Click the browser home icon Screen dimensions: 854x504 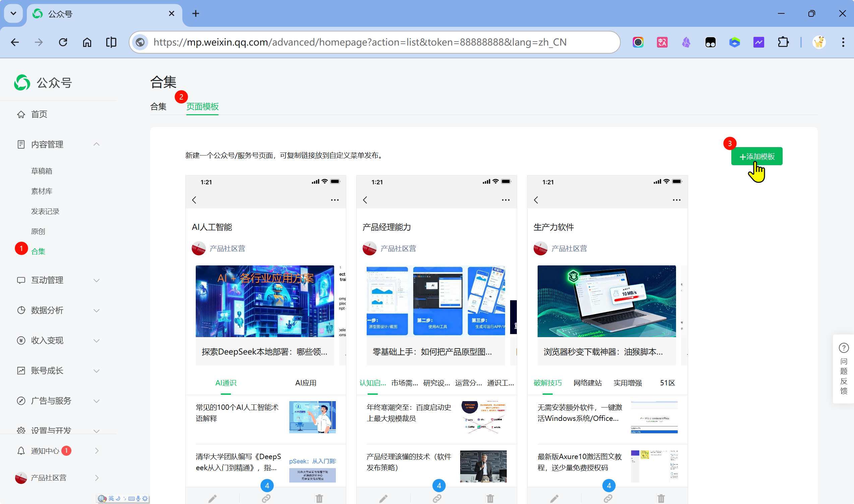(87, 42)
